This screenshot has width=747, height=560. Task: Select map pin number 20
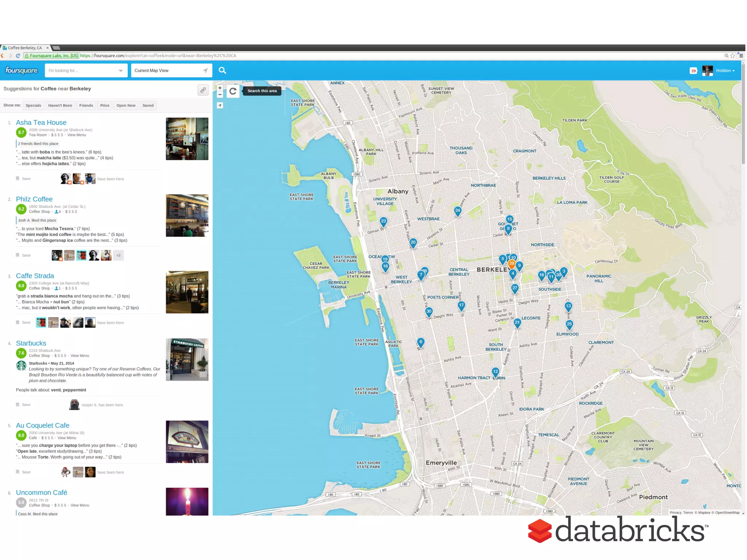[x=413, y=243]
